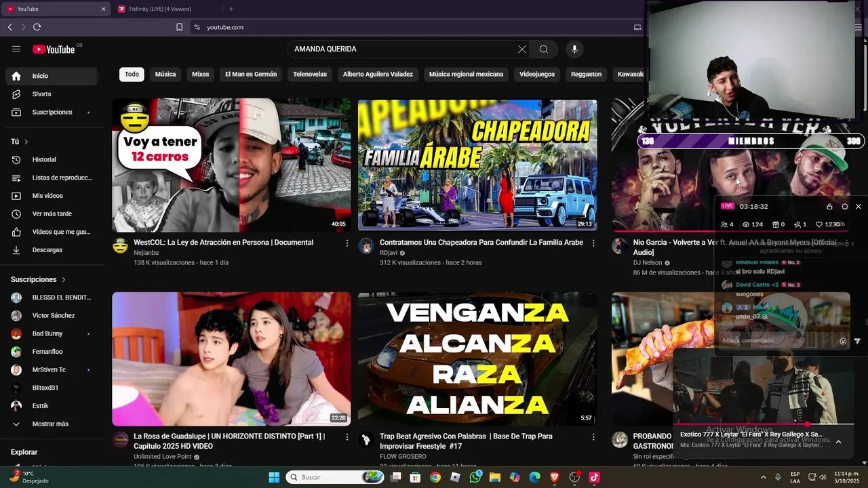Screen dimensions: 868x488
Task: Open the Windows Start menu
Action: coord(274,477)
